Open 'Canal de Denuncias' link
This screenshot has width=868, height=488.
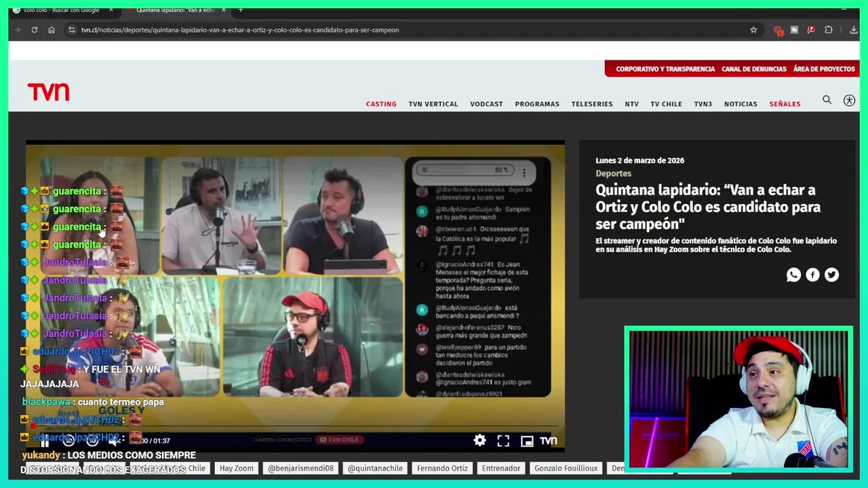(x=754, y=69)
